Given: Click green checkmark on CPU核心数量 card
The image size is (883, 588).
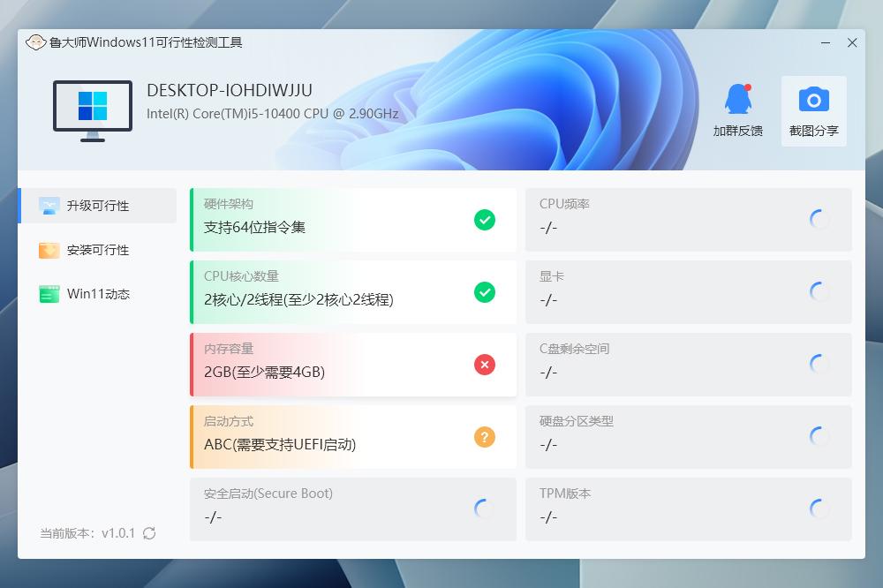Looking at the screenshot, I should coord(484,291).
